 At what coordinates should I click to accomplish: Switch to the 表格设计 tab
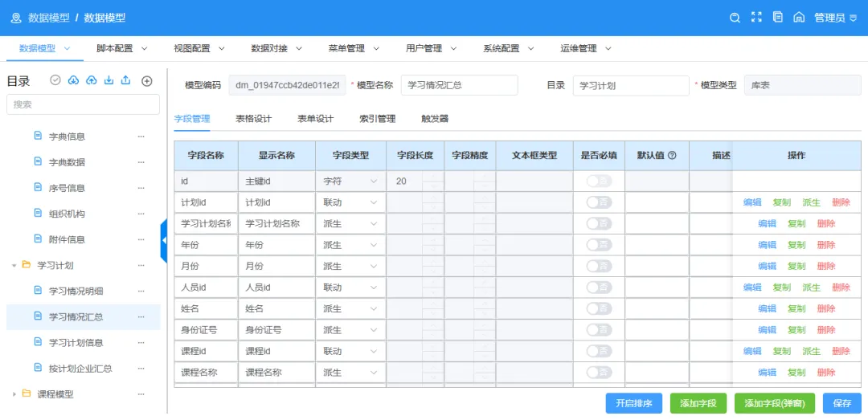pyautogui.click(x=253, y=118)
